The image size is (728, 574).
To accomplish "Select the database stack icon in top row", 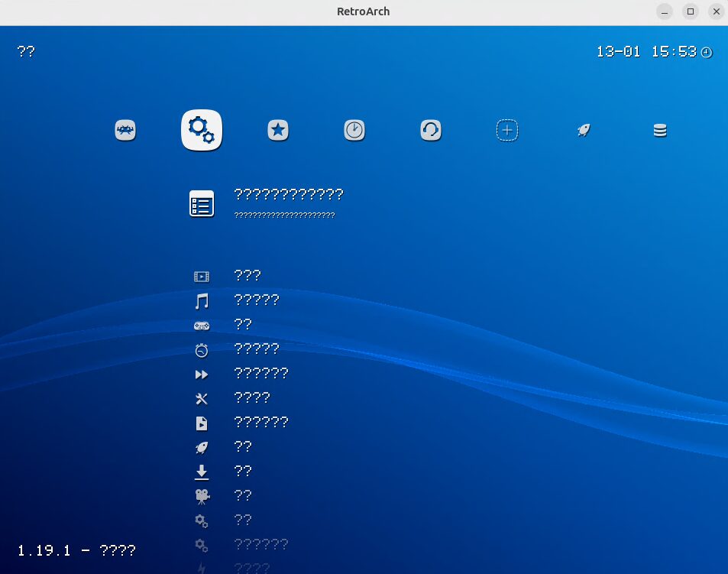I will coord(660,130).
